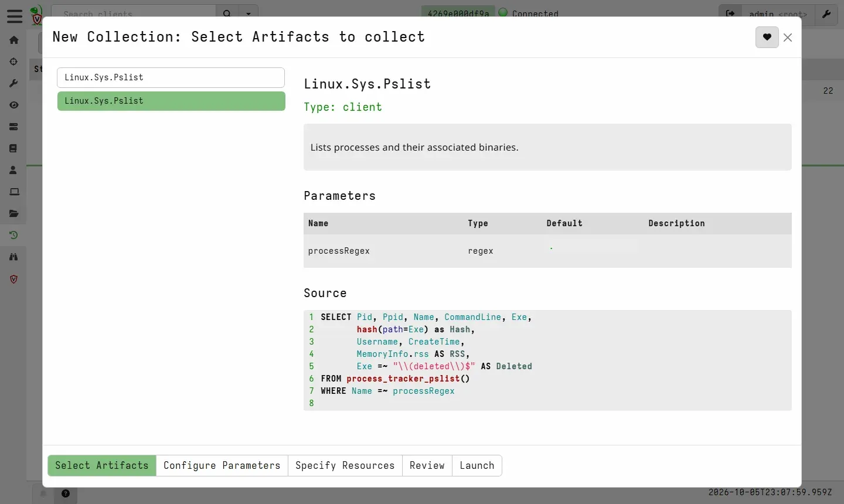Click the admin user label

pyautogui.click(x=778, y=13)
